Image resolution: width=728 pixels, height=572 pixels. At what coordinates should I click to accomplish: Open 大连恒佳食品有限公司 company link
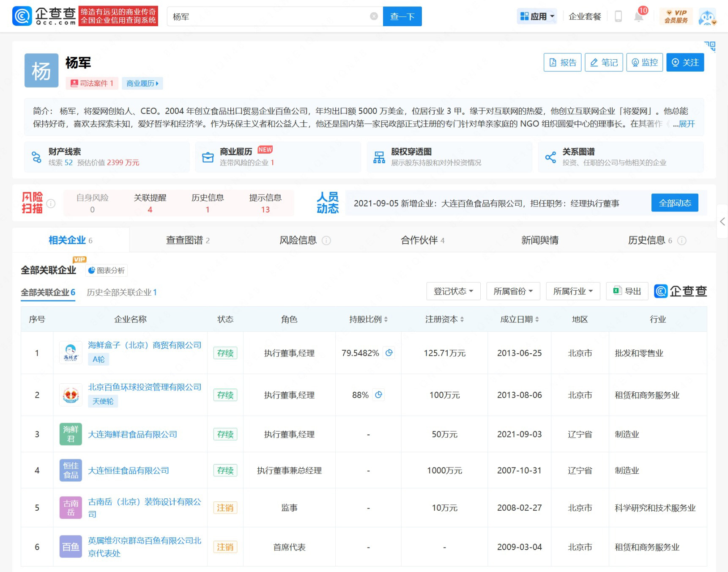[129, 470]
